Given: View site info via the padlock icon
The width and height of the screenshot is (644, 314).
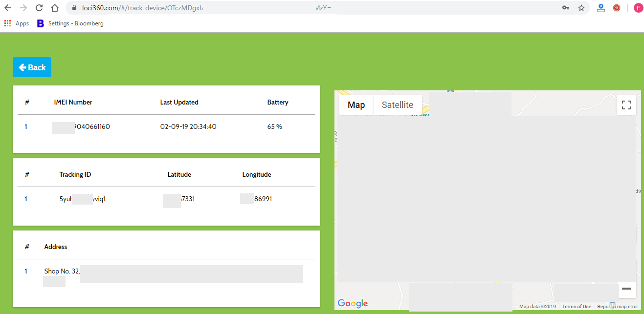Looking at the screenshot, I should point(74,8).
